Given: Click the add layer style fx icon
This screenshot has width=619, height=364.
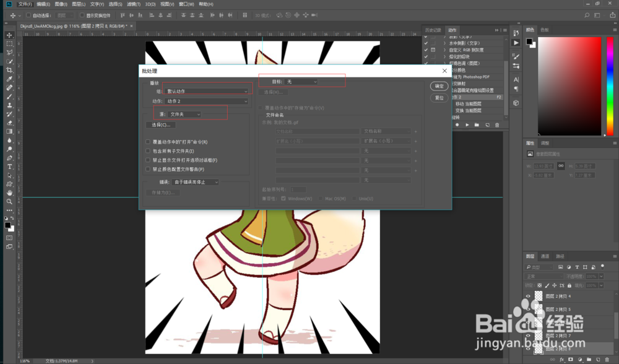Looking at the screenshot, I should (562, 360).
